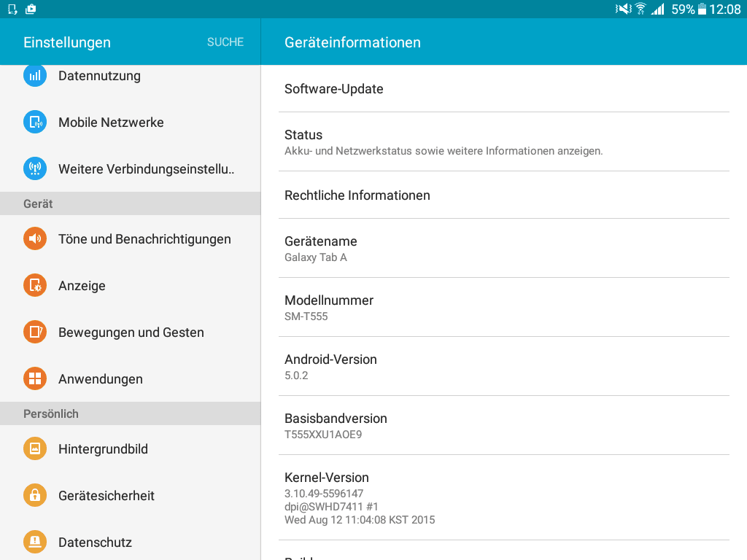Open Weitere Verbindungseinstellungen
The width and height of the screenshot is (747, 560).
coord(130,169)
